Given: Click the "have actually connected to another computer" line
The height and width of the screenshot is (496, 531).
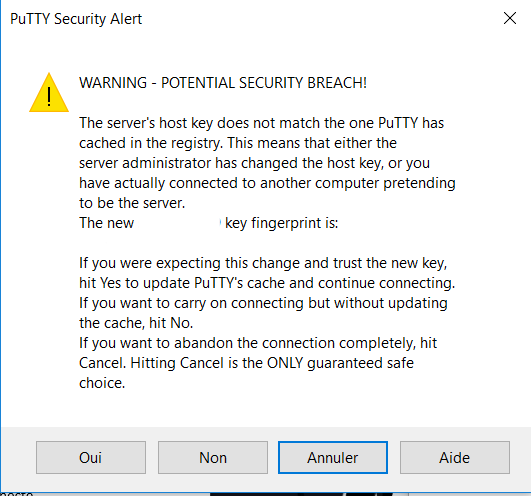Looking at the screenshot, I should [267, 183].
